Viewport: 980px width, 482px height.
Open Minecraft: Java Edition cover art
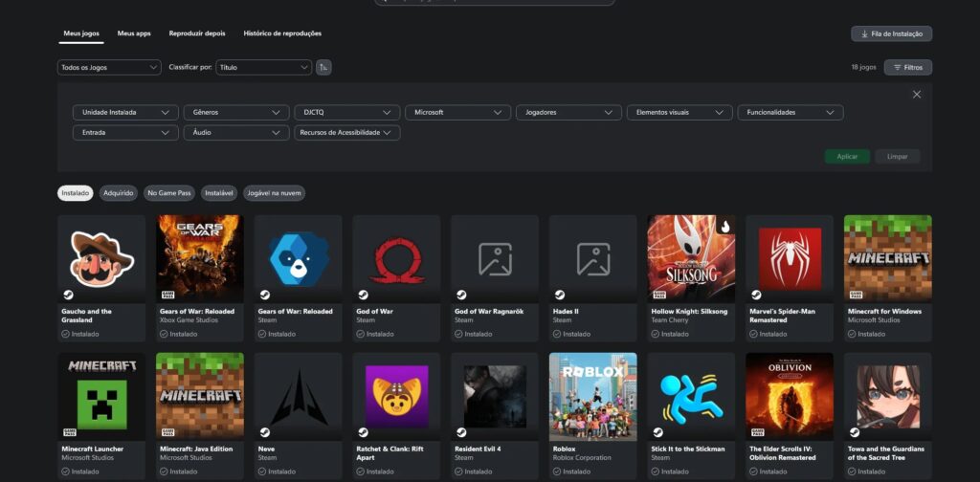coord(200,397)
